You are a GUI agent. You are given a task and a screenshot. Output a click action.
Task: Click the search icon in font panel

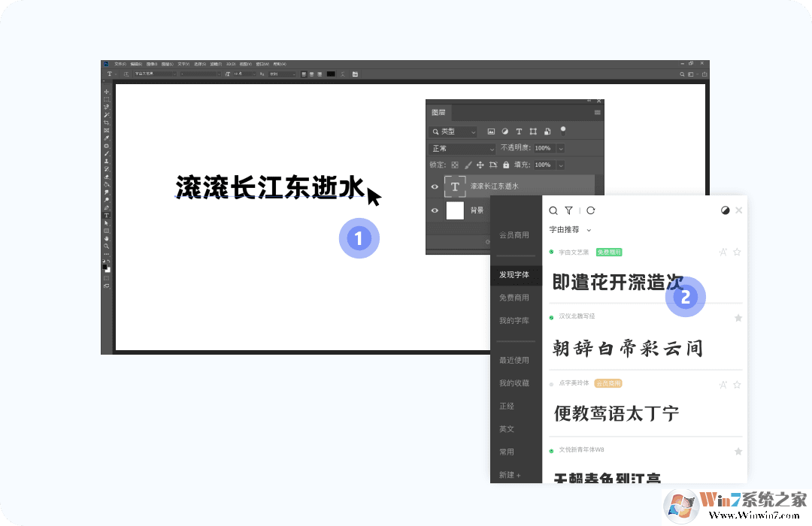[553, 210]
